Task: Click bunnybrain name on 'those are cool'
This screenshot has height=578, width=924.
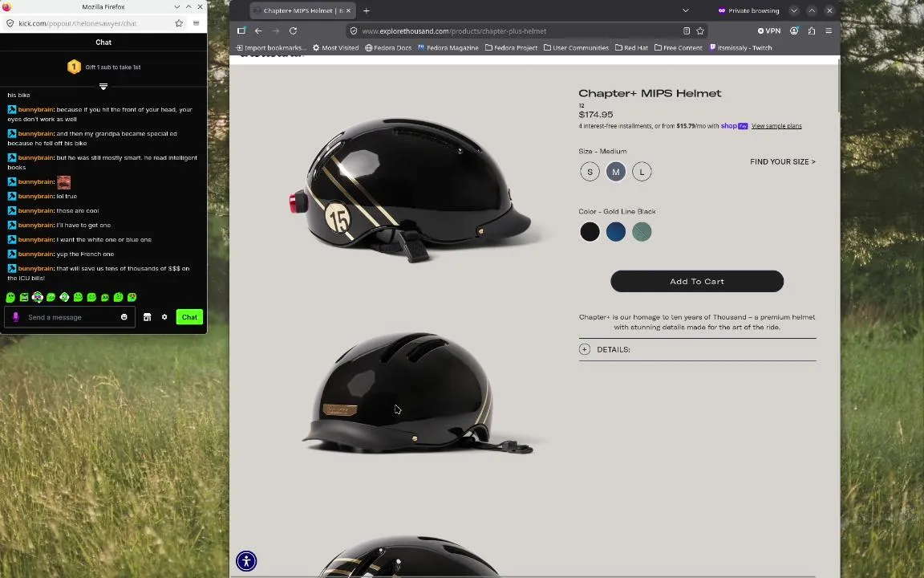Action: pos(36,210)
